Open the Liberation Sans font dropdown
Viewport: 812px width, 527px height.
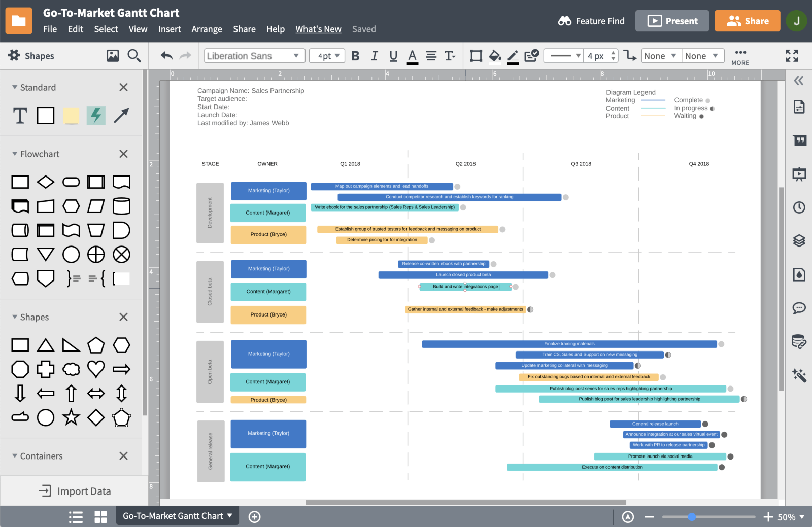coord(254,56)
